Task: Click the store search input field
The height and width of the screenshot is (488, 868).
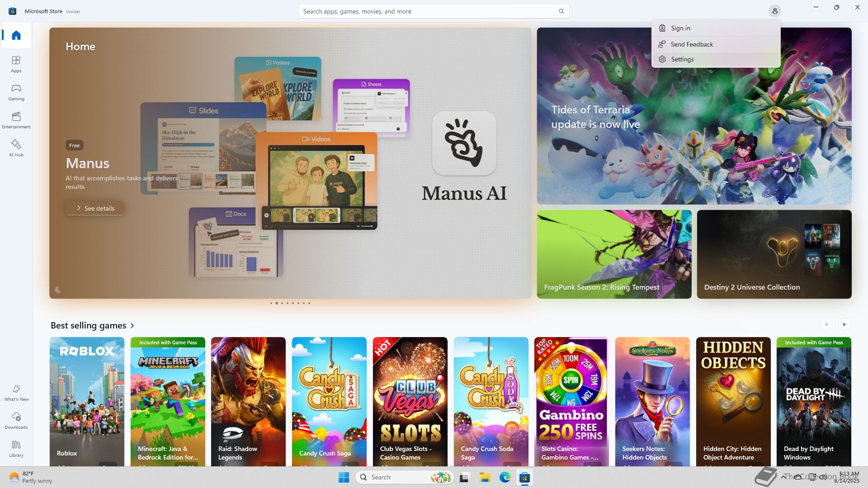Action: click(x=425, y=11)
